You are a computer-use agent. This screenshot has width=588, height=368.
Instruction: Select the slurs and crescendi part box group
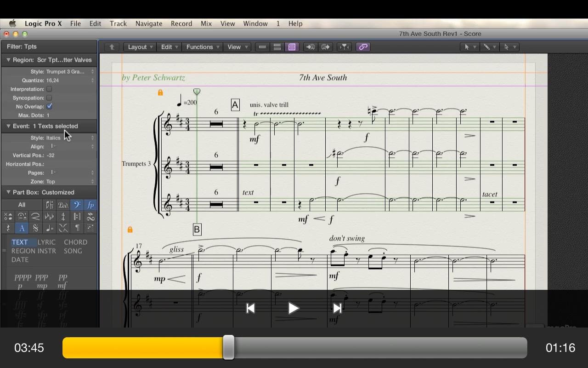[35, 216]
